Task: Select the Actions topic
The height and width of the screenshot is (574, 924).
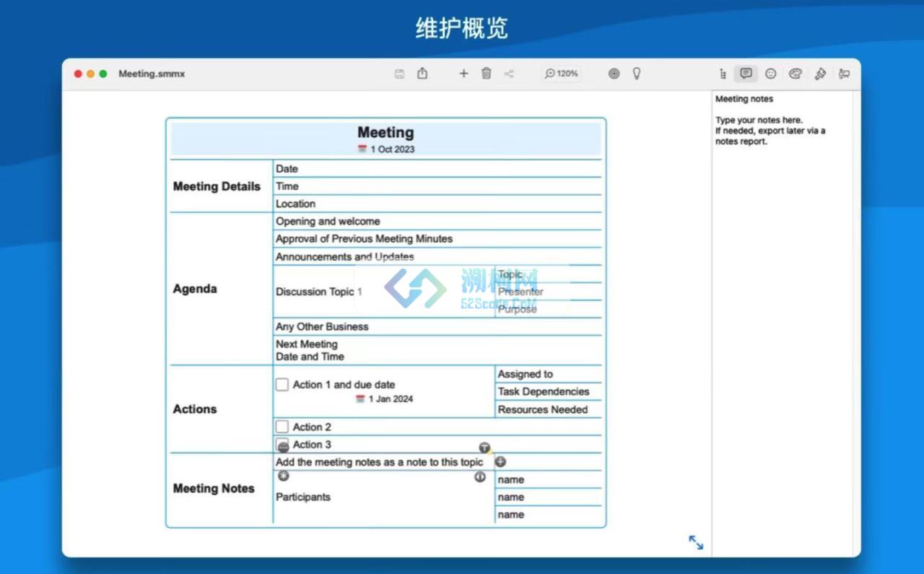Action: [x=195, y=409]
